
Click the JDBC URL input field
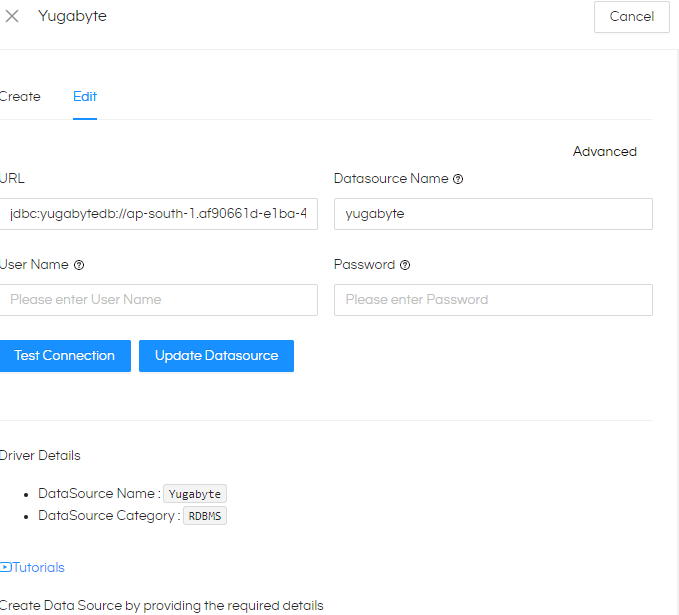coord(158,214)
